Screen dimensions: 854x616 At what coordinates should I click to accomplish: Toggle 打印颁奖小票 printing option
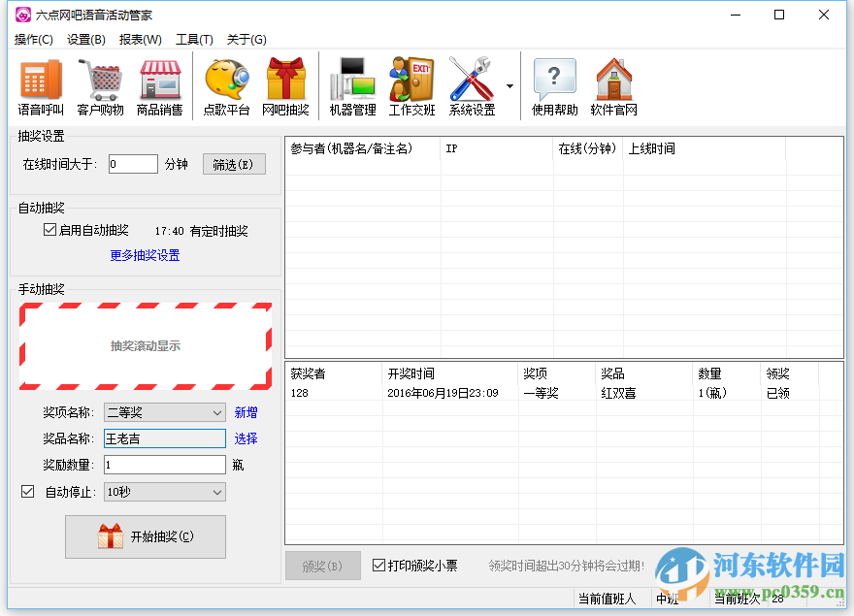[378, 566]
